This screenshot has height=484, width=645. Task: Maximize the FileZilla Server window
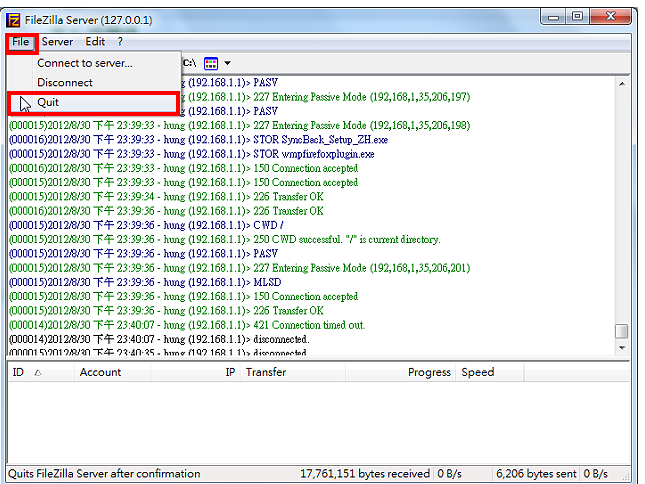[x=578, y=17]
